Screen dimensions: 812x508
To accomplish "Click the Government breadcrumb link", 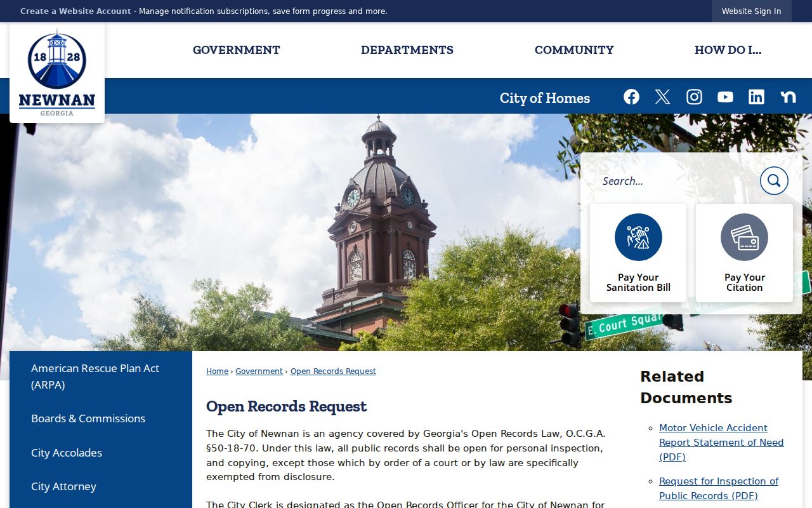I will (x=259, y=371).
